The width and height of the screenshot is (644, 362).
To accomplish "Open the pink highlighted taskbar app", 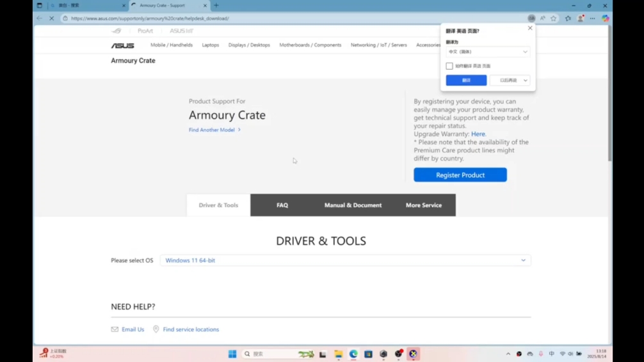I will tap(413, 354).
